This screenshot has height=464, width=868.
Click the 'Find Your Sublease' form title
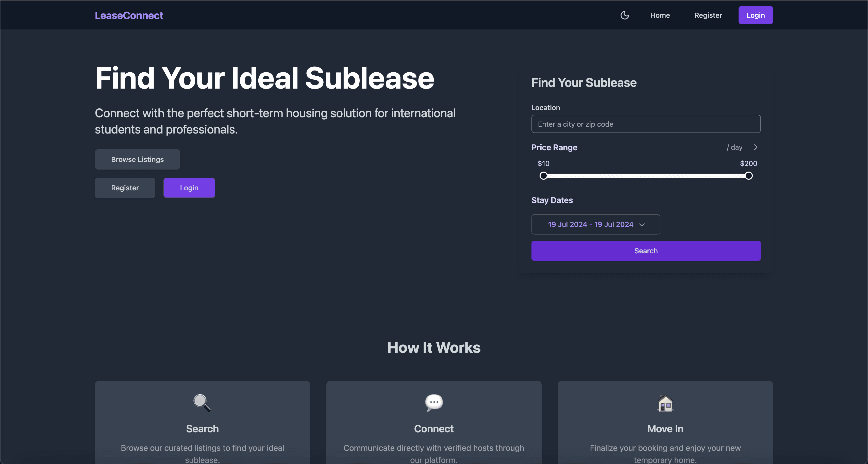coord(584,82)
